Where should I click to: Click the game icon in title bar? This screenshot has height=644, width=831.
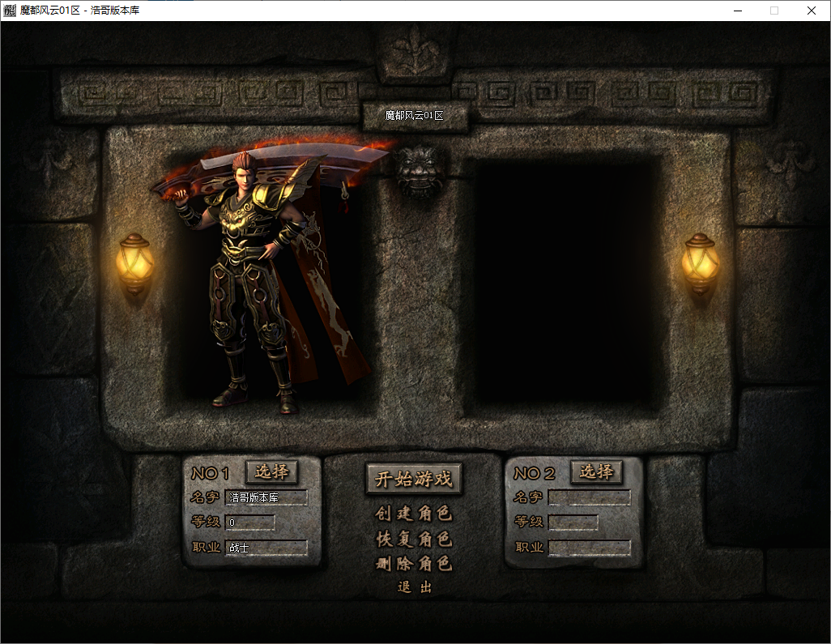pos(10,10)
